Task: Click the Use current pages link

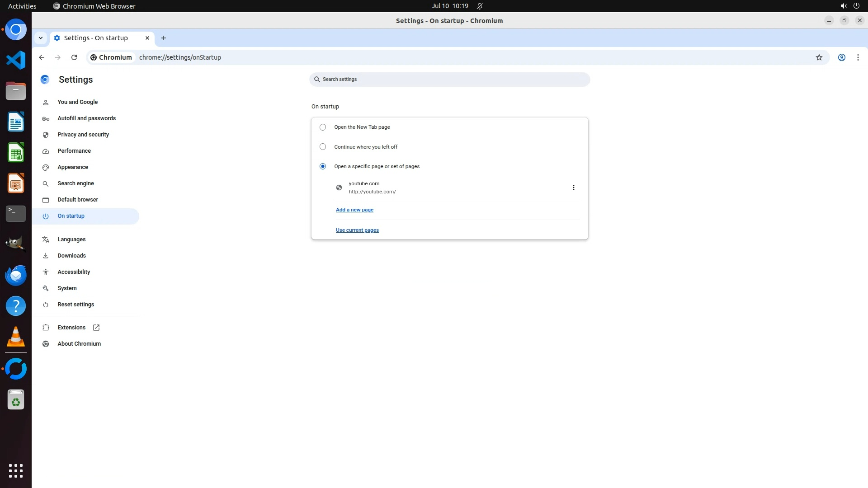Action: point(357,230)
